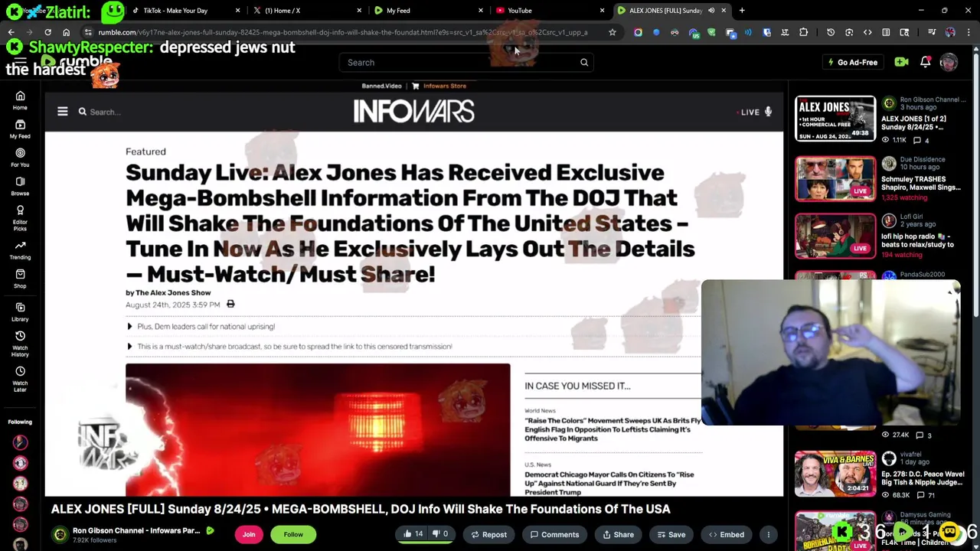Click the Embed button
Image resolution: width=980 pixels, height=551 pixels.
click(726, 535)
